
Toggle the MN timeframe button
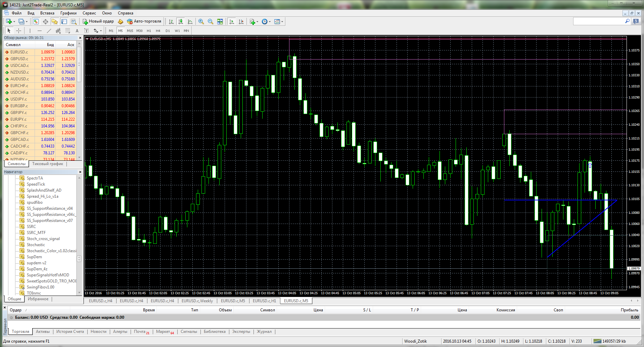[186, 31]
